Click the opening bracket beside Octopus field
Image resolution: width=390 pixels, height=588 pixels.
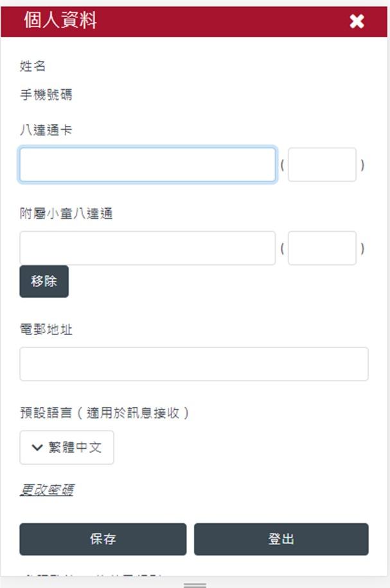coord(282,165)
